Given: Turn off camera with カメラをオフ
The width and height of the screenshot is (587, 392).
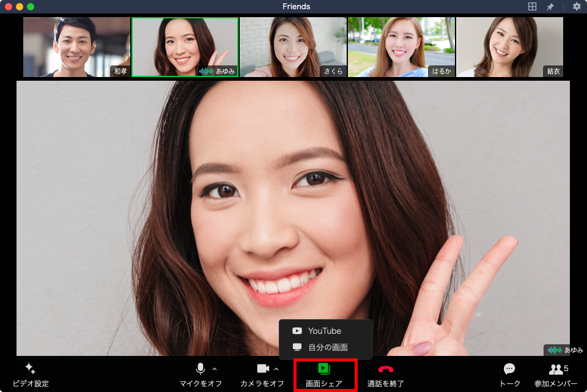Looking at the screenshot, I should click(262, 375).
